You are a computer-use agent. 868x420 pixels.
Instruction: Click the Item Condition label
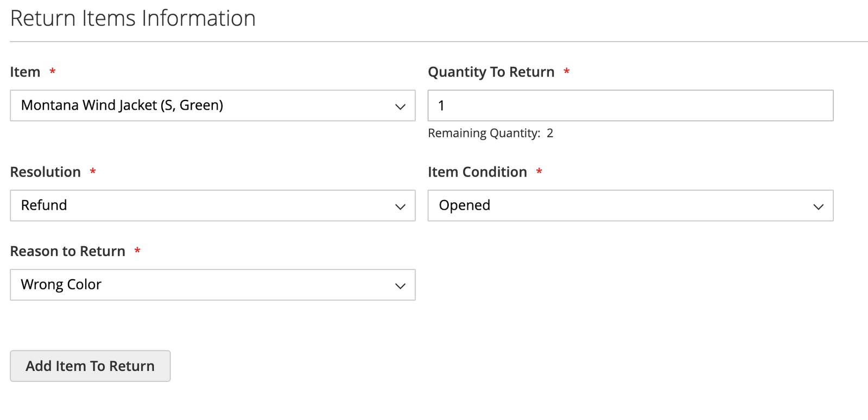[x=478, y=172]
